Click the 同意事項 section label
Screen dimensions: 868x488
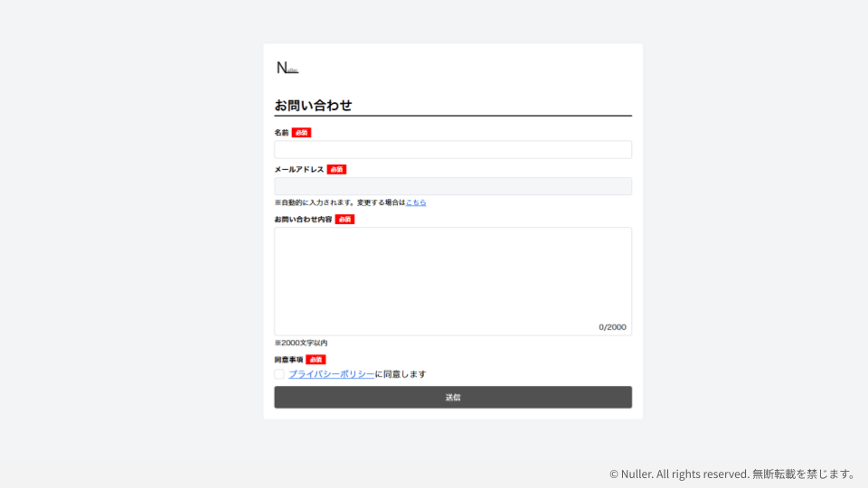[288, 360]
